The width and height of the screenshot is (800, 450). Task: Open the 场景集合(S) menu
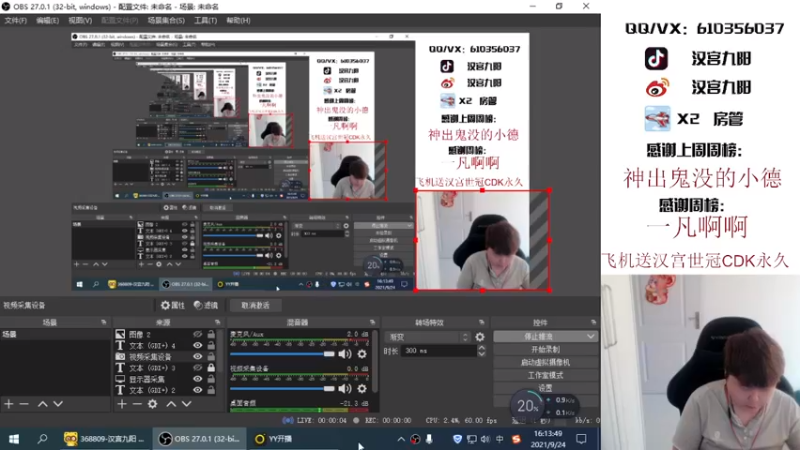(166, 20)
